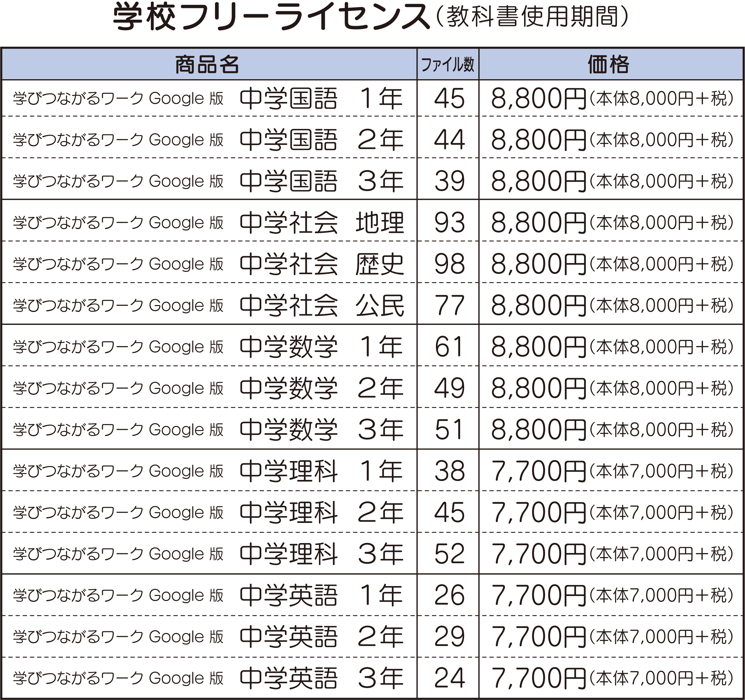Click the 8,800円 price for 中学数学 3年
745x700 pixels.
[539, 430]
